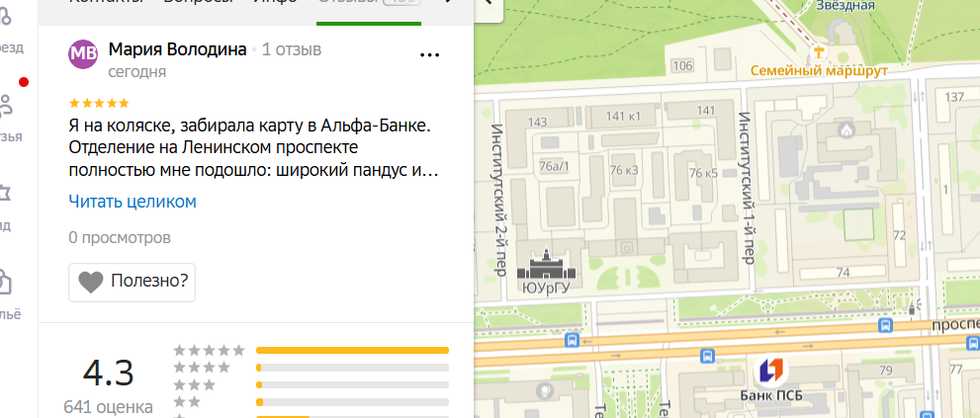Screen dimensions: 980x418
Task: Click building label '141 к1'
Action: click(x=623, y=116)
